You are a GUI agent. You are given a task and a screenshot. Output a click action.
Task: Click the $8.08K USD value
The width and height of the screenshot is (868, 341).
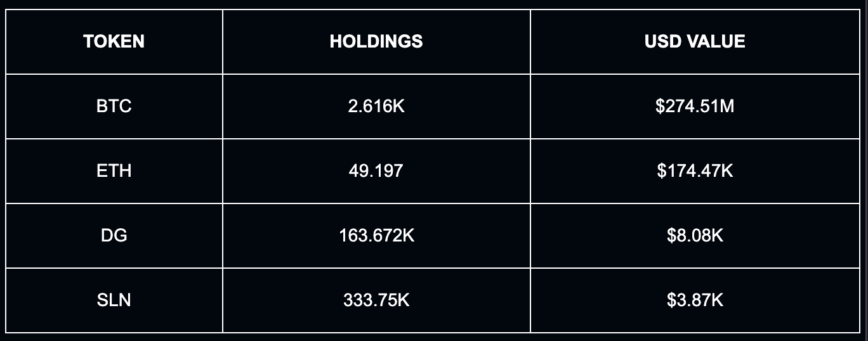tap(695, 235)
